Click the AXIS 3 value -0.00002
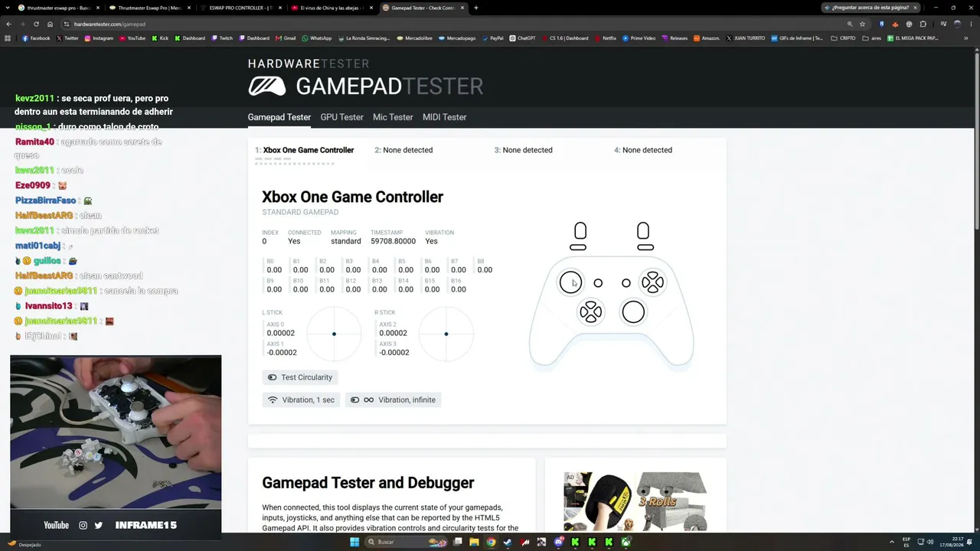Screen dimensions: 980x551 [x=394, y=353]
